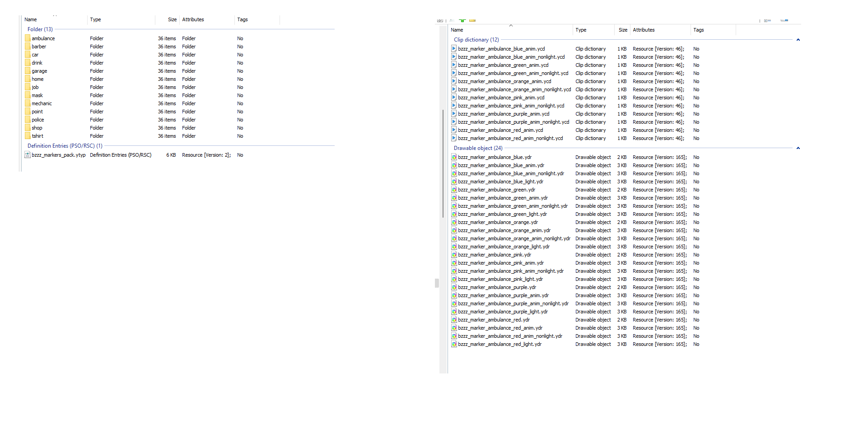Select bzzz_marker_ambulance_blue.ydr drawable object icon
This screenshot has width=868, height=429.
coord(454,157)
